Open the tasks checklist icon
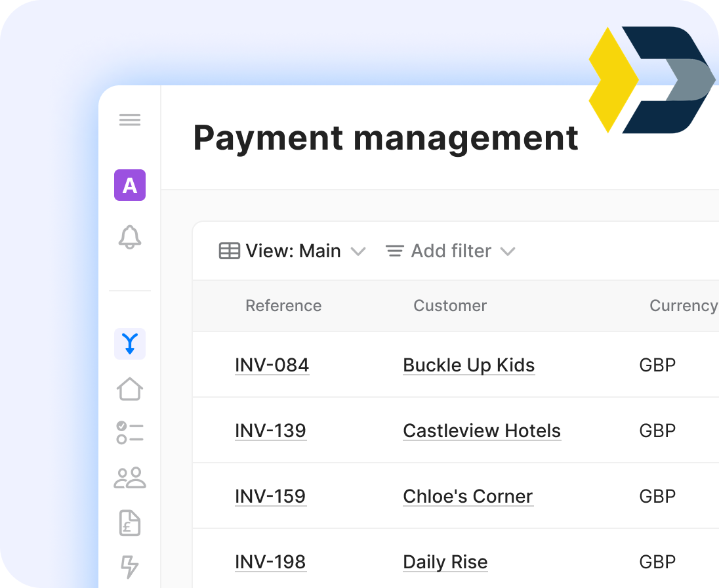The width and height of the screenshot is (719, 588). pyautogui.click(x=130, y=433)
